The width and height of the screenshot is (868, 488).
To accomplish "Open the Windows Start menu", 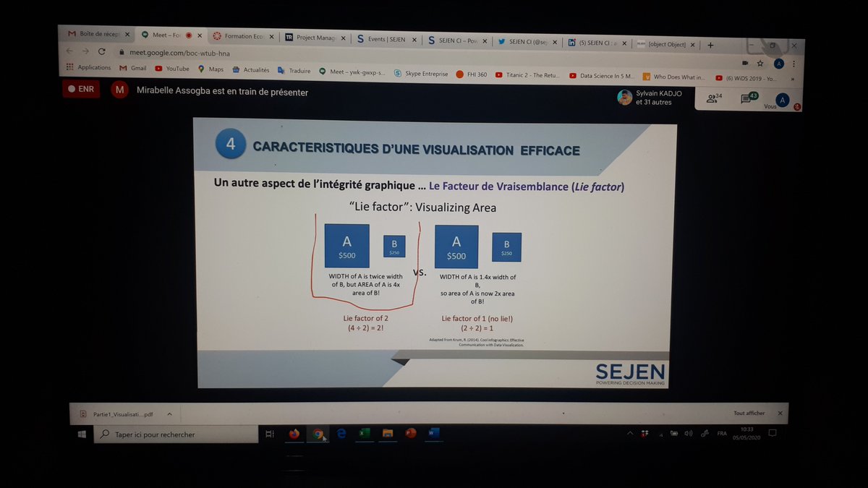I will click(82, 434).
